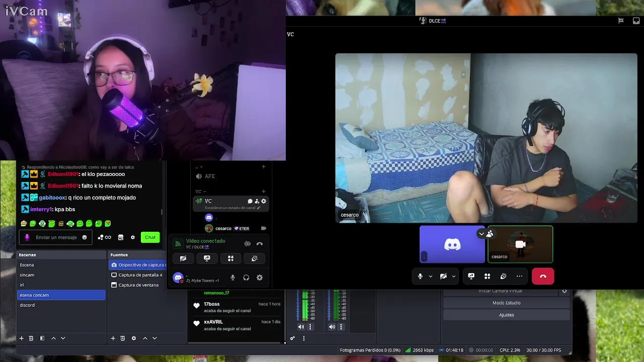644x362 pixels.
Task: Move the selected scene down
Action: [63, 338]
